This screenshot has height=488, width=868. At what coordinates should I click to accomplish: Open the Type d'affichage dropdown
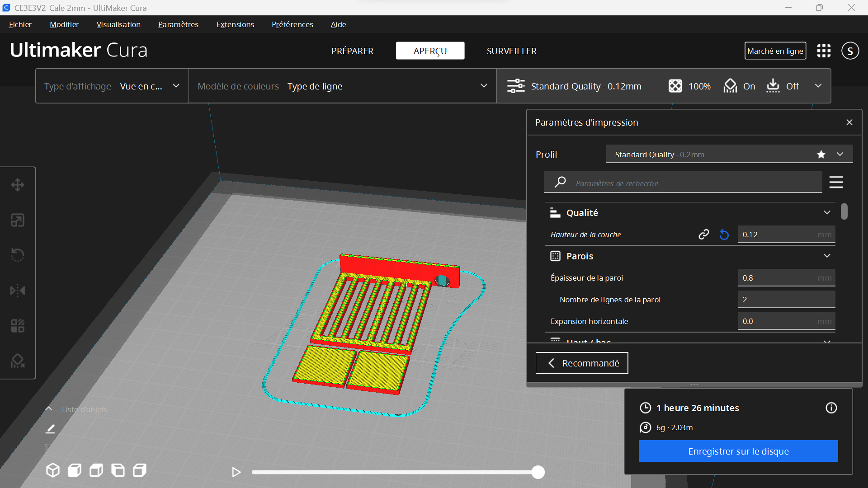tap(112, 86)
